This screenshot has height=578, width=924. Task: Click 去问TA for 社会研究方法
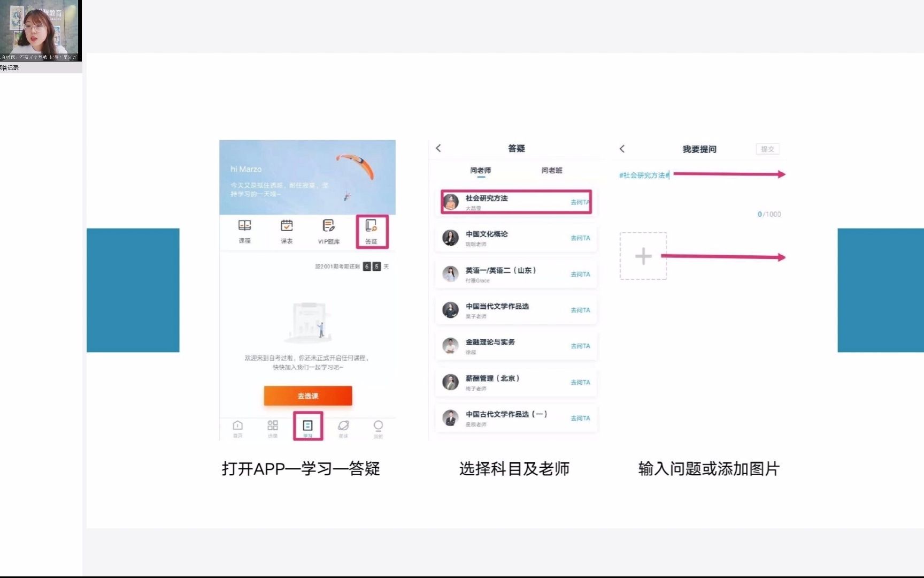click(x=580, y=202)
